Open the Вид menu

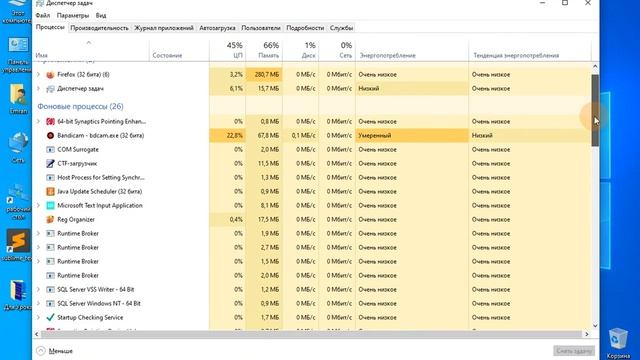[101, 16]
